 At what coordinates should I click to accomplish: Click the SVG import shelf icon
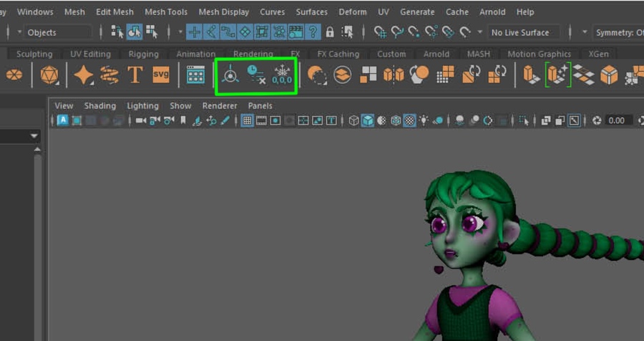(x=161, y=75)
